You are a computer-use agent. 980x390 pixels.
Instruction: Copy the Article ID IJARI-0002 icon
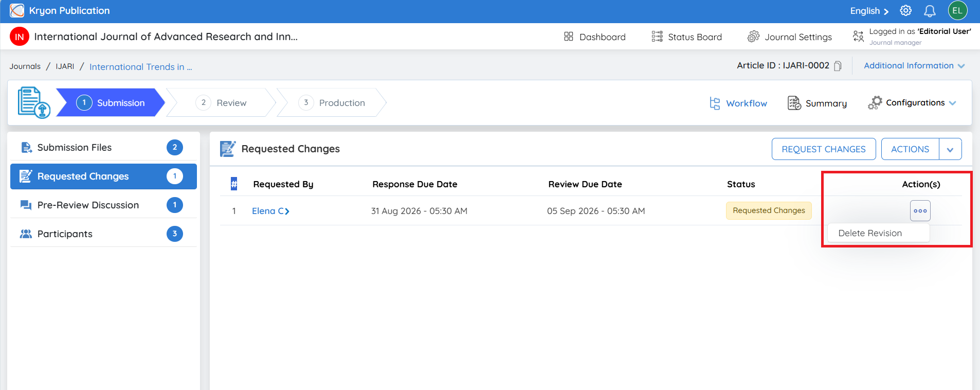[838, 66]
